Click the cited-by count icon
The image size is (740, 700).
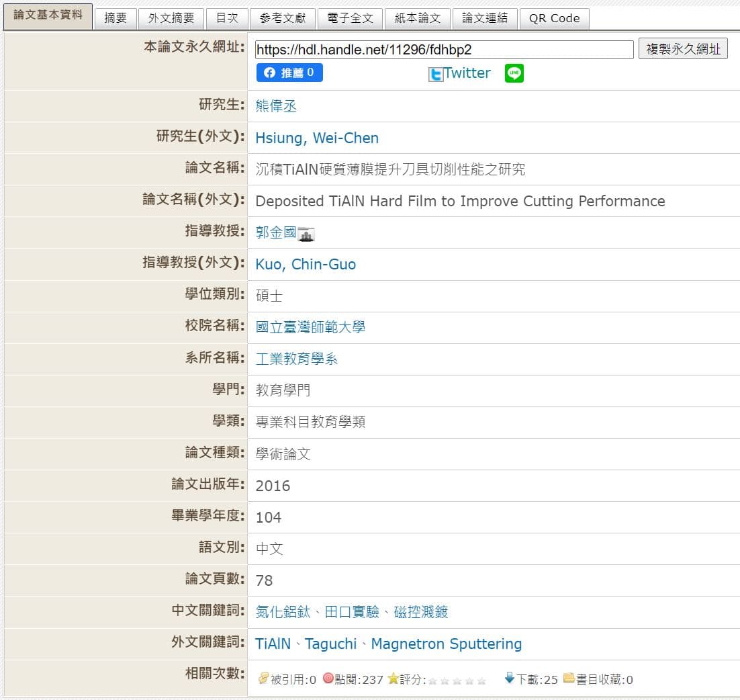[x=263, y=679]
